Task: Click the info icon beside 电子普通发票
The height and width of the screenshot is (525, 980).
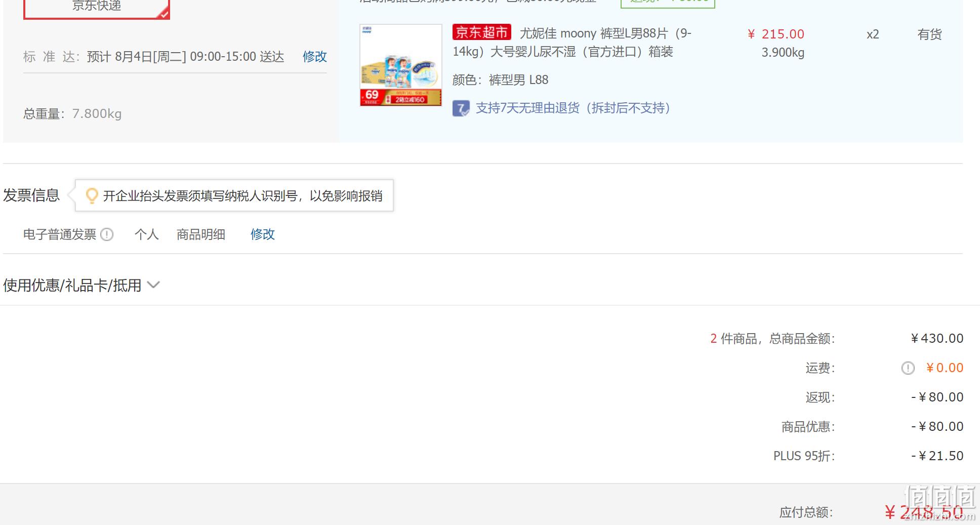Action: (107, 234)
